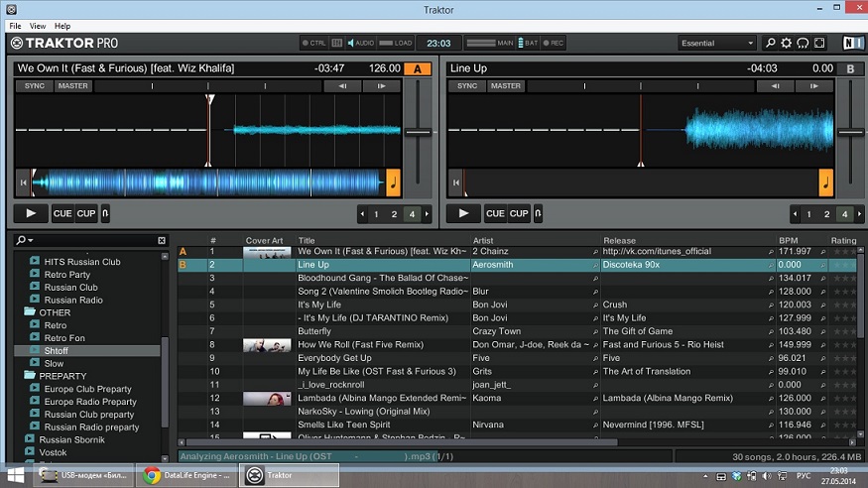Open the Essential layout dropdown
This screenshot has width=868, height=488.
(717, 43)
